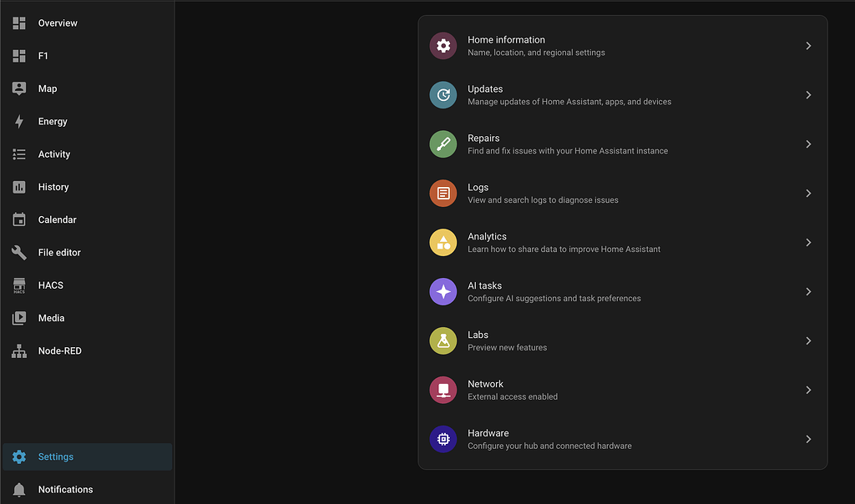Open the Analytics title
This screenshot has height=504, width=855.
487,236
